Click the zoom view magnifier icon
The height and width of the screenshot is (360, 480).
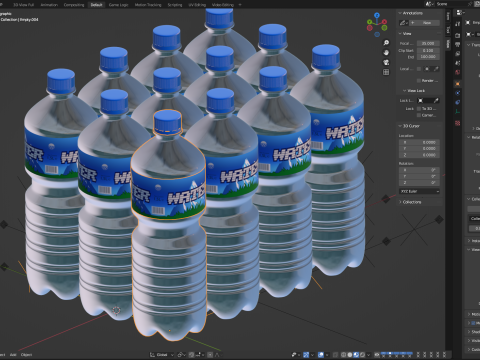click(386, 43)
